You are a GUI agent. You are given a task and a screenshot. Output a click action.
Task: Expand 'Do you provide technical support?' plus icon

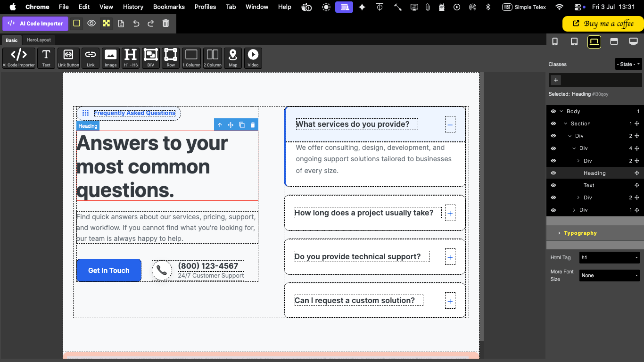pos(450,257)
